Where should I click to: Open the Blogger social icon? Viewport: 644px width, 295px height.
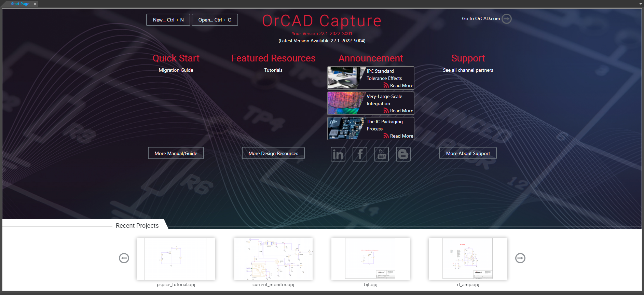tap(403, 154)
